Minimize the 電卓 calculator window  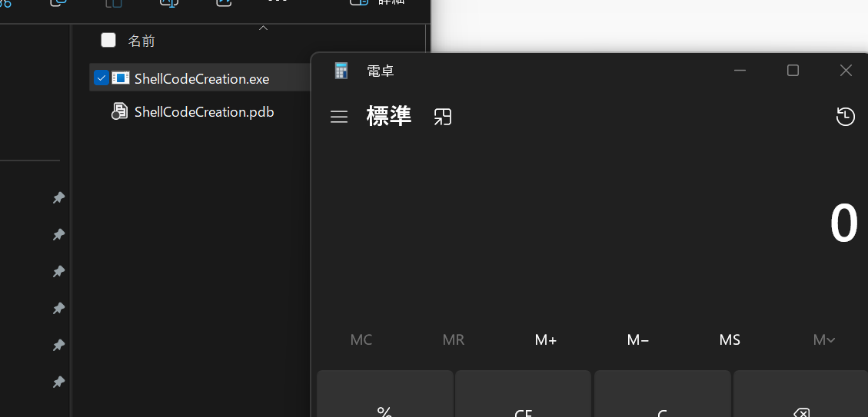(x=740, y=70)
